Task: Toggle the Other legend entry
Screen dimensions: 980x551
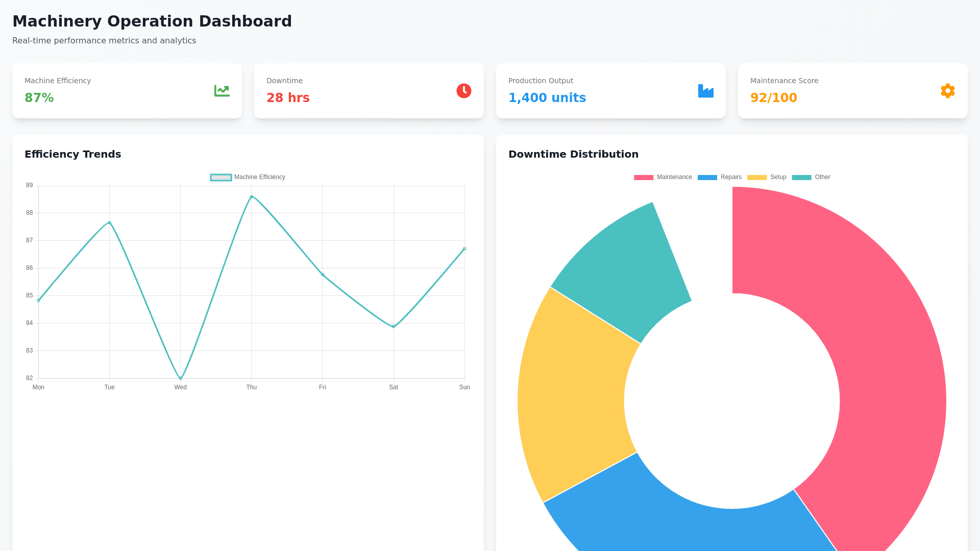Action: coord(811,177)
